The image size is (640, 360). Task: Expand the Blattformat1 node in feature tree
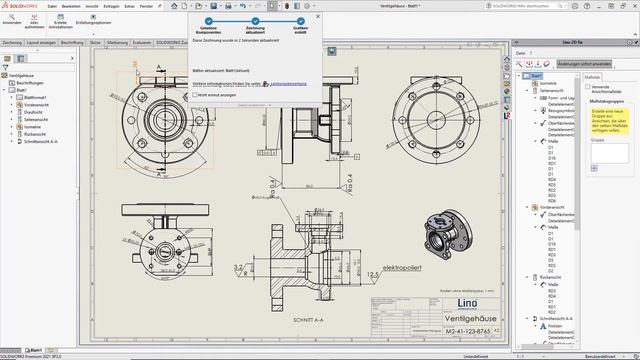click(12, 98)
